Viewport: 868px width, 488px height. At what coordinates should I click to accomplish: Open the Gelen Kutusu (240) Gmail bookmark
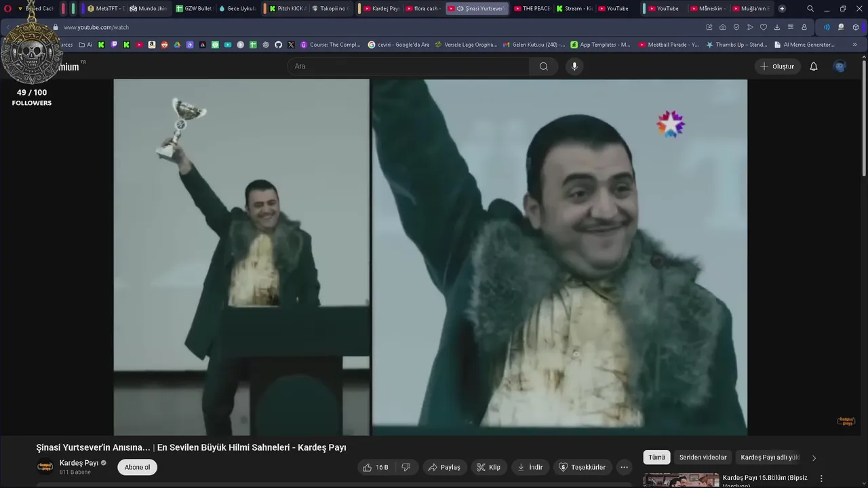tap(534, 45)
